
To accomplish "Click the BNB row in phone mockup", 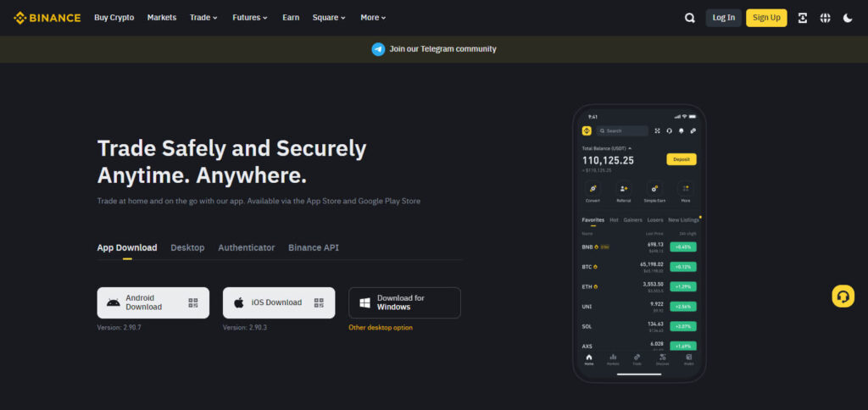I will point(639,247).
